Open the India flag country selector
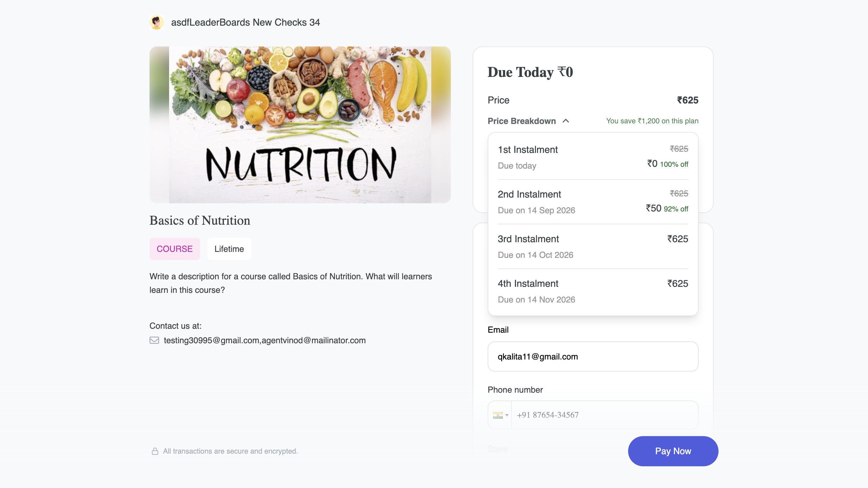This screenshot has height=488, width=868. tap(500, 415)
